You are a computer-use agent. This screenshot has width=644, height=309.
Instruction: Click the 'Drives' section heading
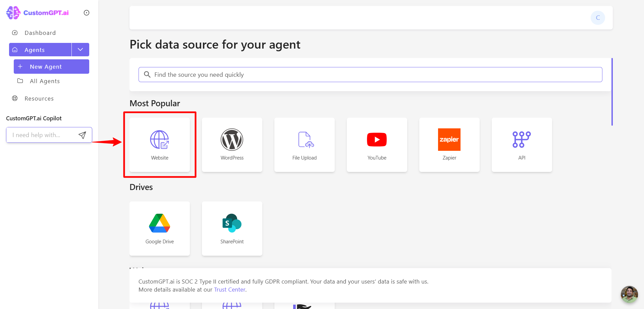141,187
